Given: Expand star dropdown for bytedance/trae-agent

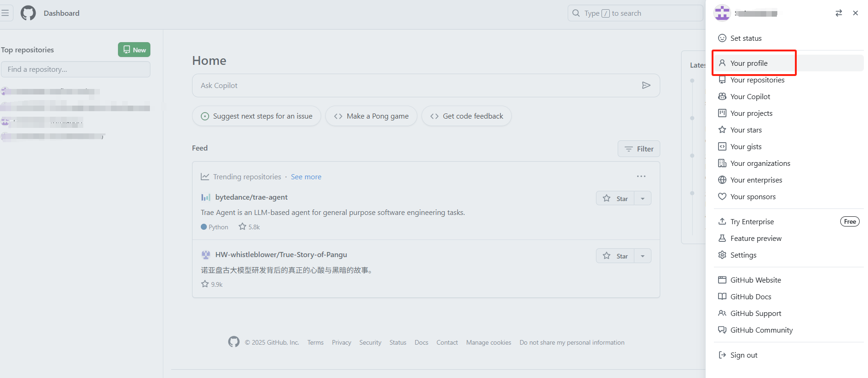Looking at the screenshot, I should pyautogui.click(x=643, y=198).
